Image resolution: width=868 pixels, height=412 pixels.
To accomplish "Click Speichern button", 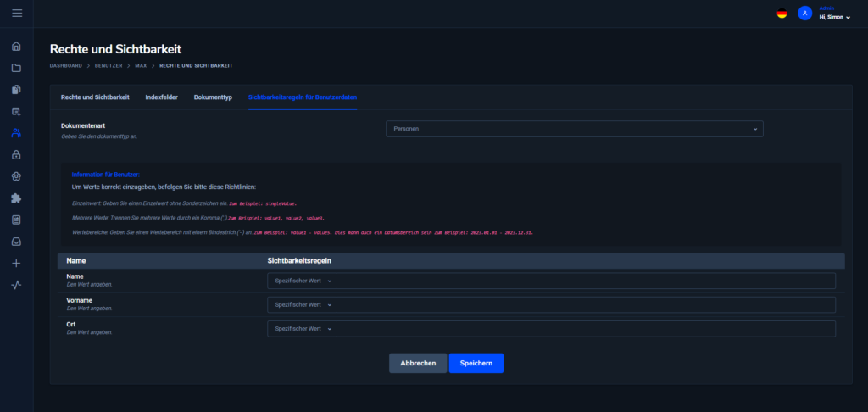I will 476,364.
